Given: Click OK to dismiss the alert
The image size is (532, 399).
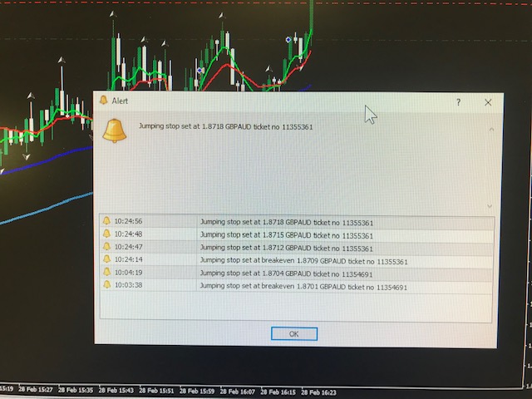Looking at the screenshot, I should [x=294, y=334].
